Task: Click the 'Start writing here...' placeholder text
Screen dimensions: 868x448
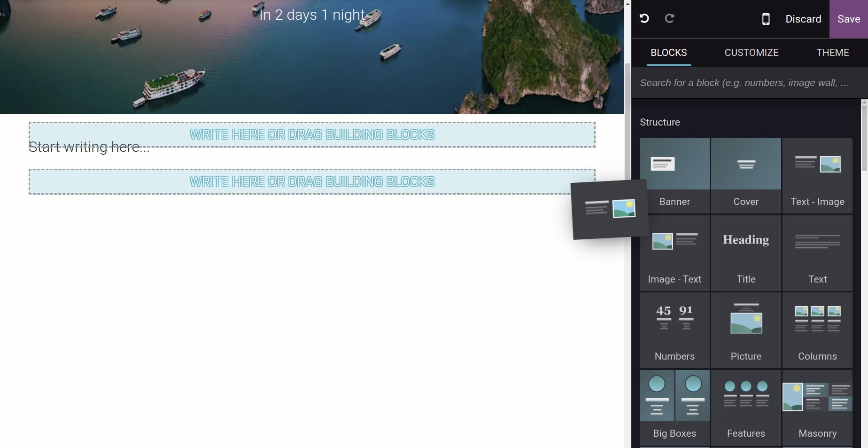Action: [x=89, y=147]
